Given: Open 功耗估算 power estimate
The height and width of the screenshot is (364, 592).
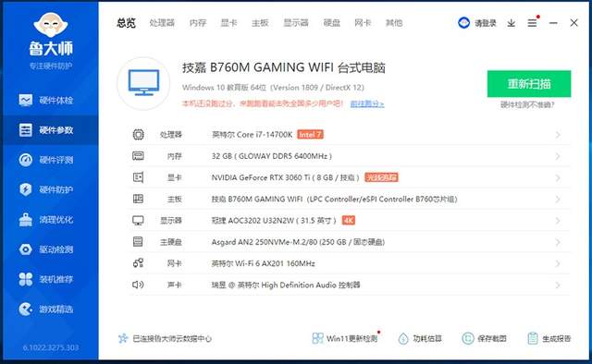Looking at the screenshot, I should pos(420,338).
